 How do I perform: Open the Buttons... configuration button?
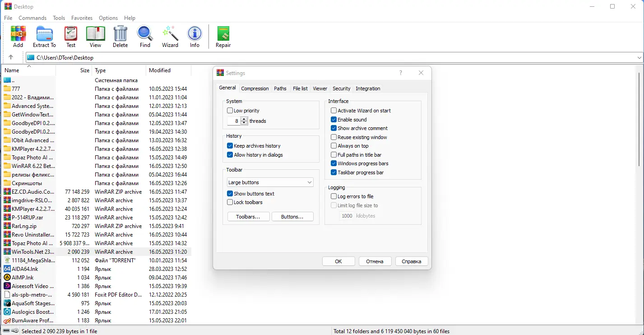click(292, 217)
